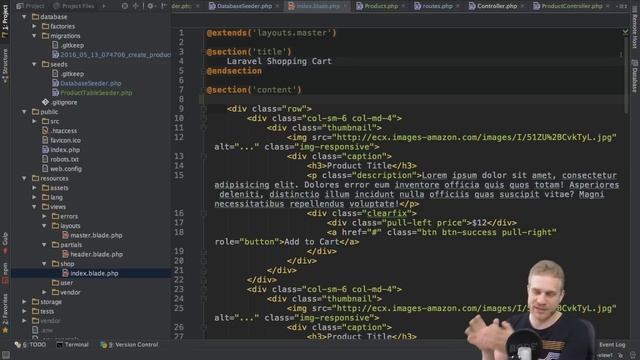Viewport: 640px width, 360px height.
Task: Close the ProductController.php tab
Action: pos(608,6)
